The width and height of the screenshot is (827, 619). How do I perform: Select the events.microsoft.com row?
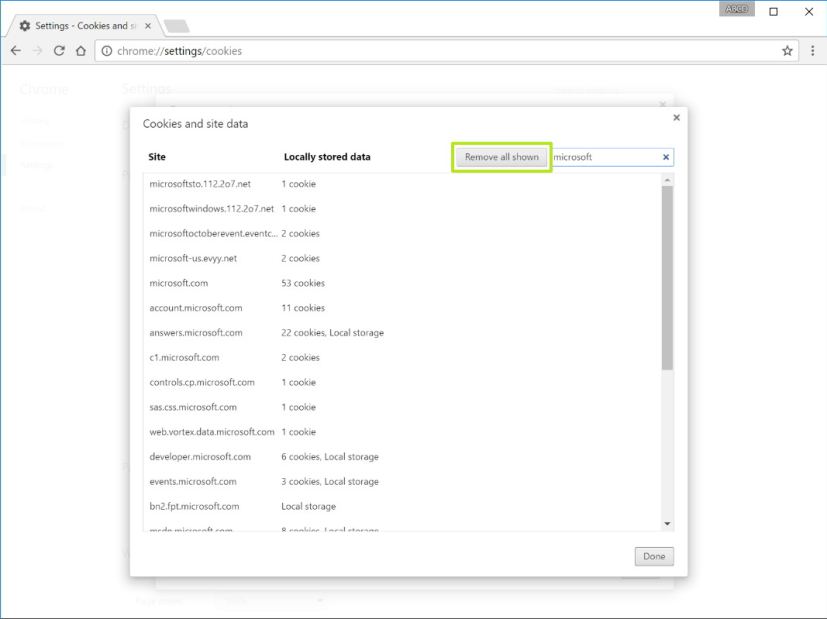pos(402,481)
